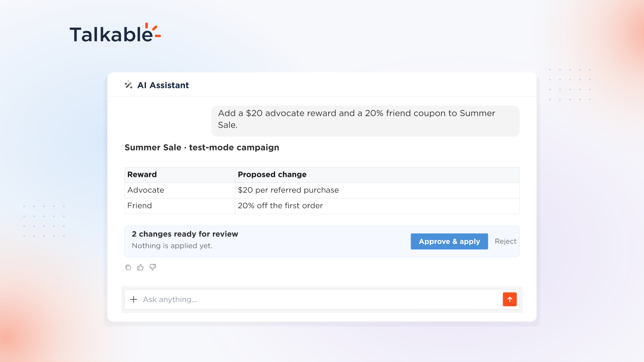Image resolution: width=644 pixels, height=362 pixels.
Task: Approve and apply the proposed changes
Action: pyautogui.click(x=449, y=241)
